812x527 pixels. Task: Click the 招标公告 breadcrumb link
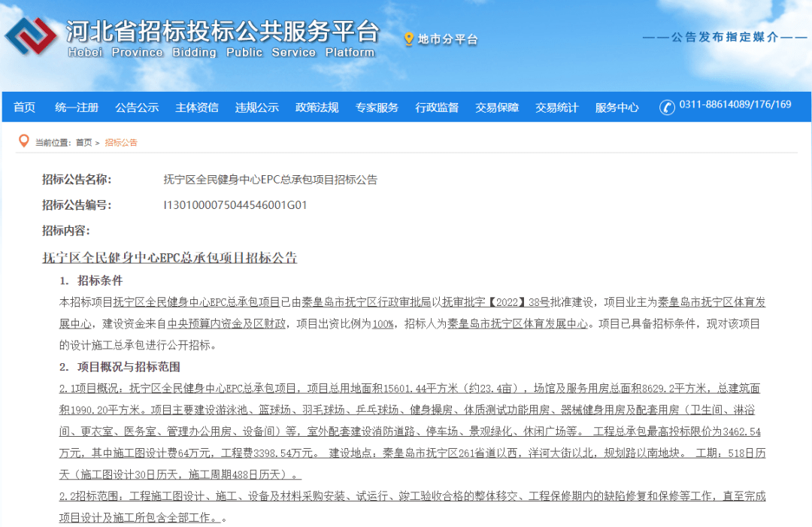point(121,143)
